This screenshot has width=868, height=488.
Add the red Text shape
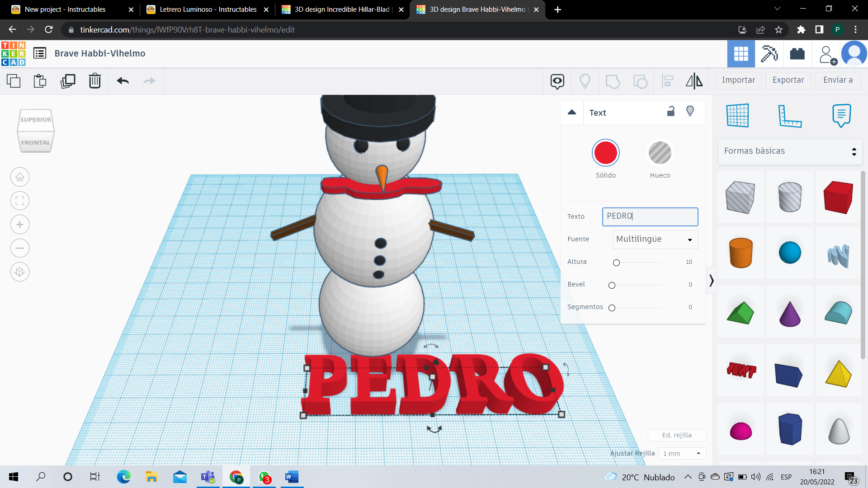[741, 371]
